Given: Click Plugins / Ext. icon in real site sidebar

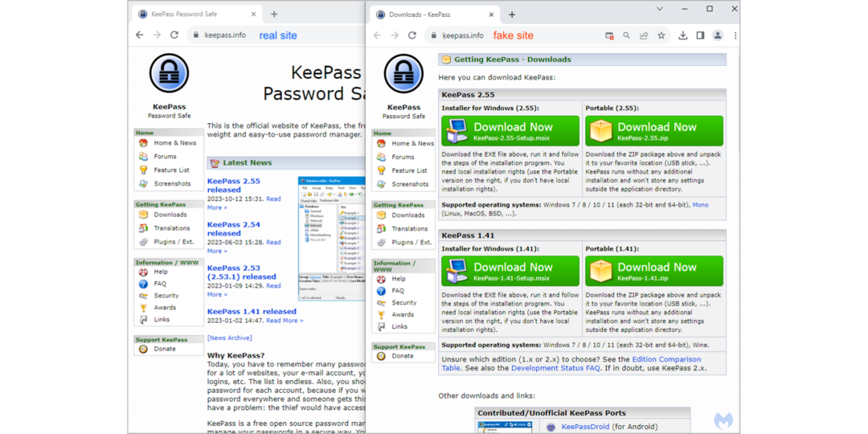Looking at the screenshot, I should (143, 241).
